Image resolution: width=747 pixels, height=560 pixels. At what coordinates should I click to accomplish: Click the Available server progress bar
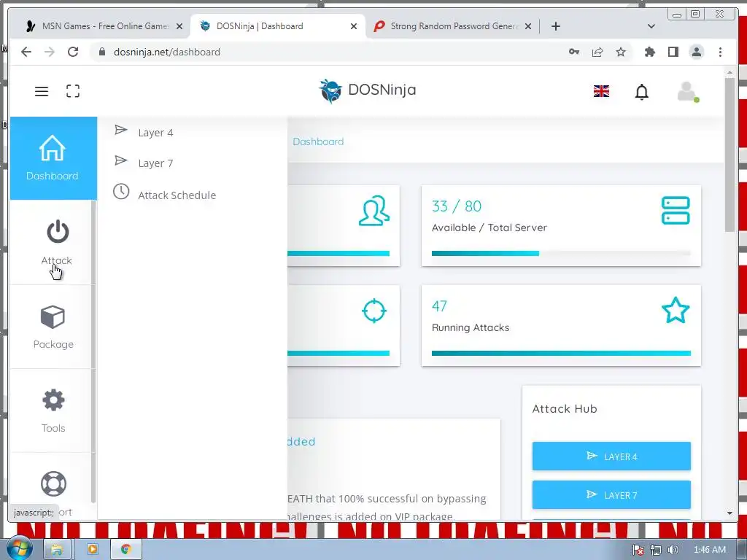(561, 253)
